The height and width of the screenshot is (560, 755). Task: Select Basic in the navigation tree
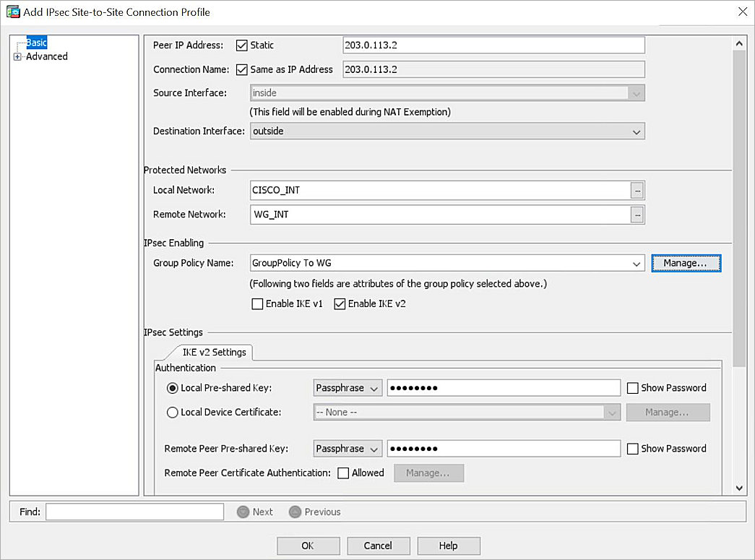coord(36,43)
